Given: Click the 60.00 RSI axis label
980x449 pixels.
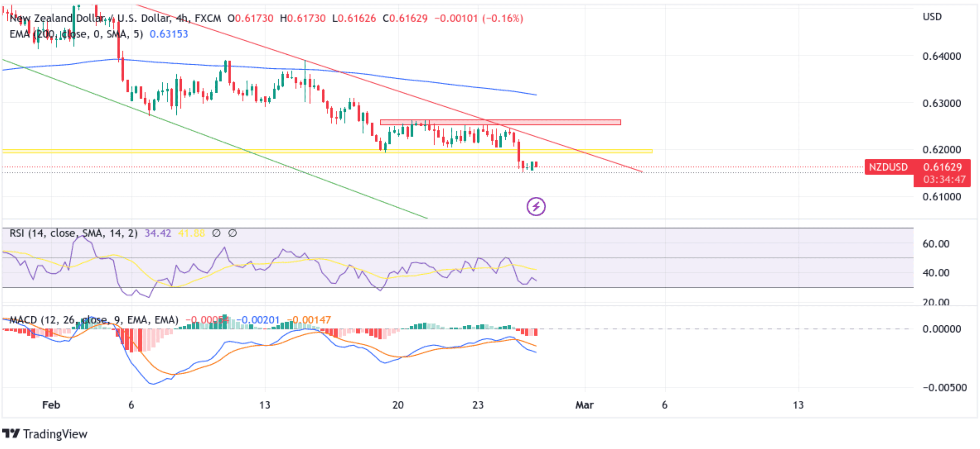Looking at the screenshot, I should tap(936, 244).
